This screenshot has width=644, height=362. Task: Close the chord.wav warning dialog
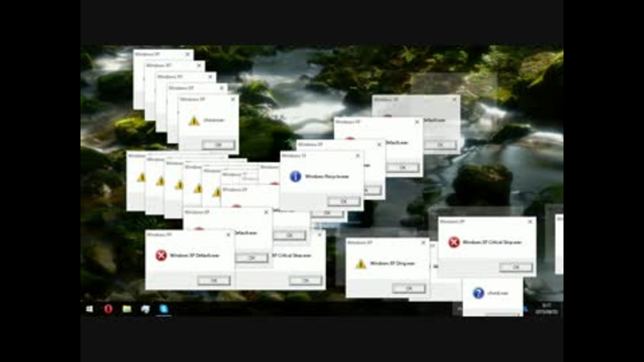pyautogui.click(x=233, y=99)
